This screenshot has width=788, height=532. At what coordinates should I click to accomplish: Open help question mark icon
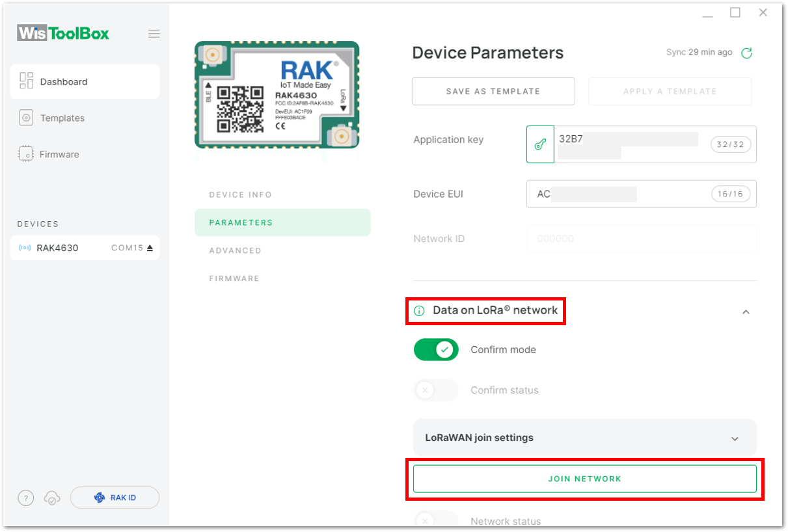pyautogui.click(x=25, y=498)
